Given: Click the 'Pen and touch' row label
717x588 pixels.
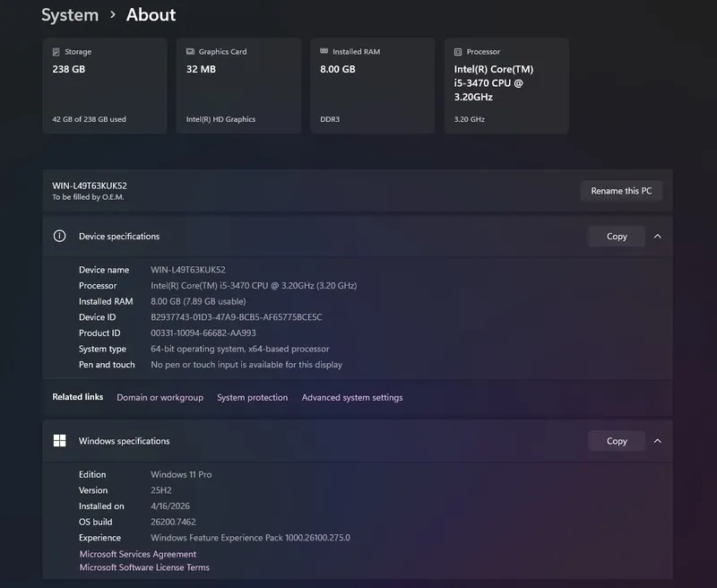Looking at the screenshot, I should coord(107,365).
